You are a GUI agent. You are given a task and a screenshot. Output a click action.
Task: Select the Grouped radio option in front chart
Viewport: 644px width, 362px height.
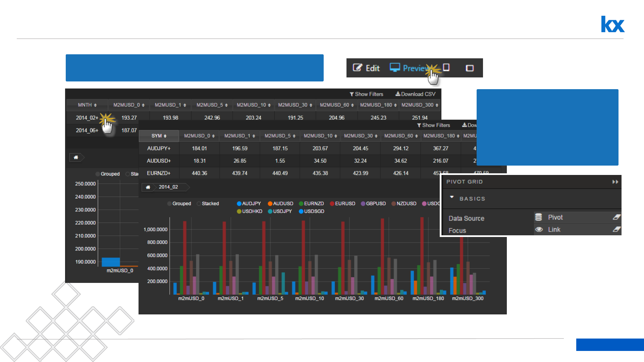(x=169, y=204)
